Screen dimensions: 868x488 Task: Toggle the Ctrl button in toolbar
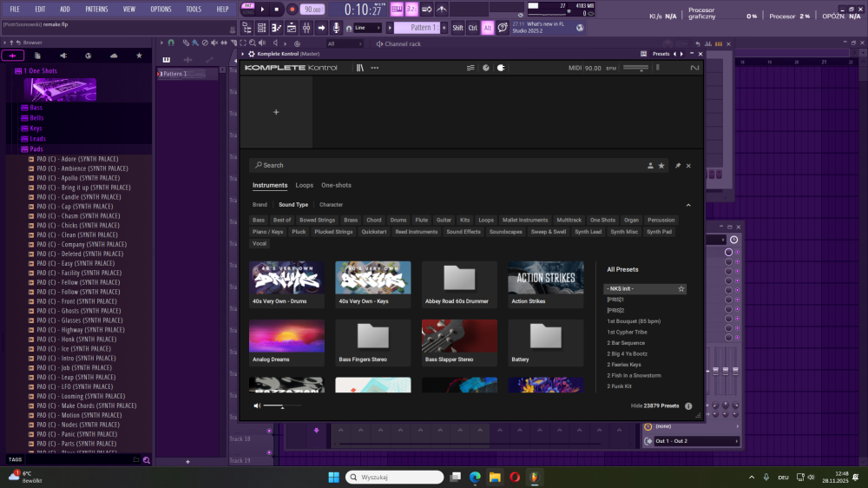point(473,28)
